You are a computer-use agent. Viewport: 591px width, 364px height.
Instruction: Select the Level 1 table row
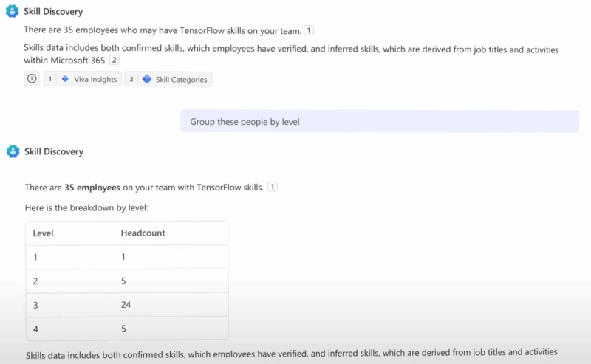pos(126,256)
